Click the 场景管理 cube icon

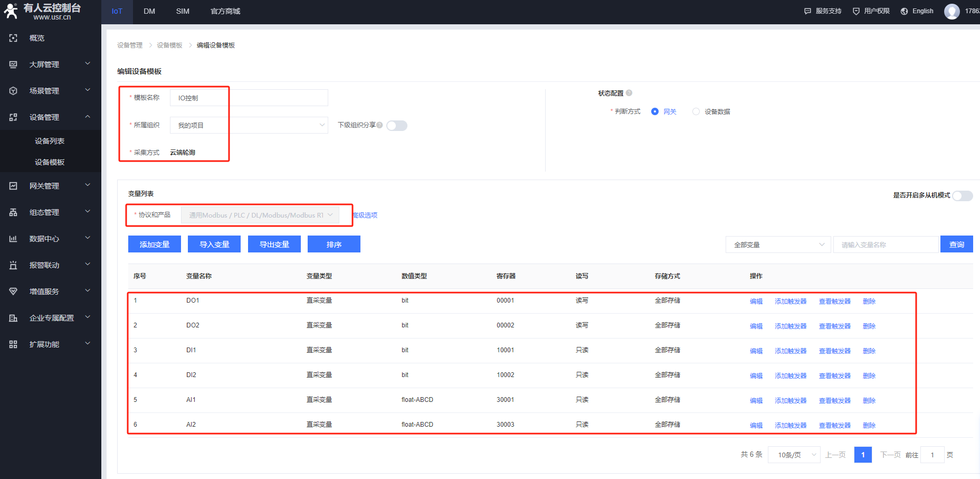point(13,91)
